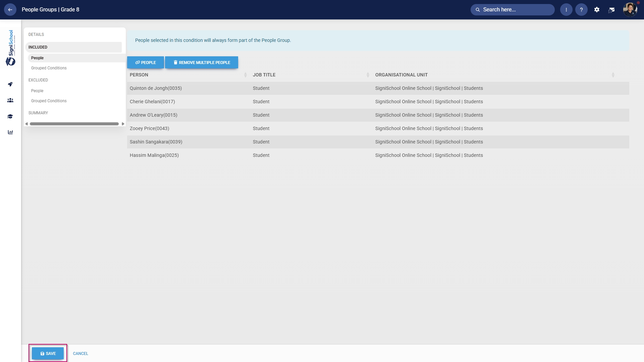Select the Cherie Ghelani(0017) row

(x=378, y=102)
